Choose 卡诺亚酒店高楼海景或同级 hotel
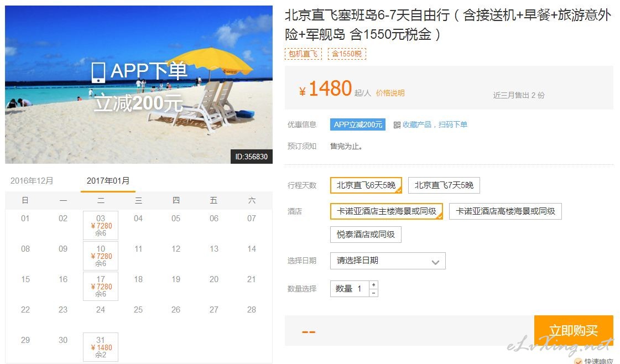 pos(506,211)
